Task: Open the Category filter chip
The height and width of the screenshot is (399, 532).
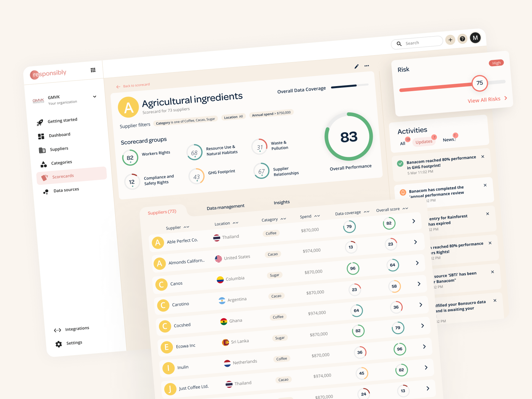Action: click(x=186, y=121)
